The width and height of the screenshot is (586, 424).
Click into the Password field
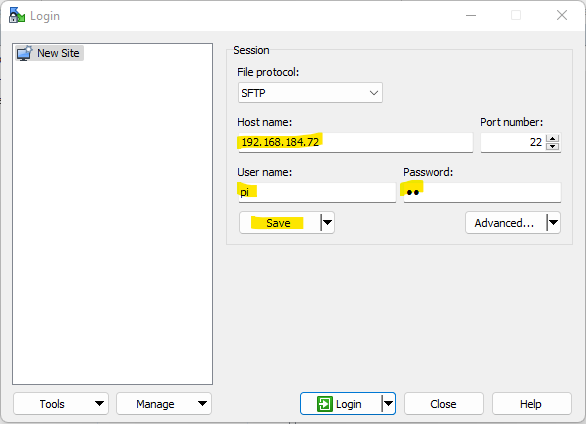[482, 192]
